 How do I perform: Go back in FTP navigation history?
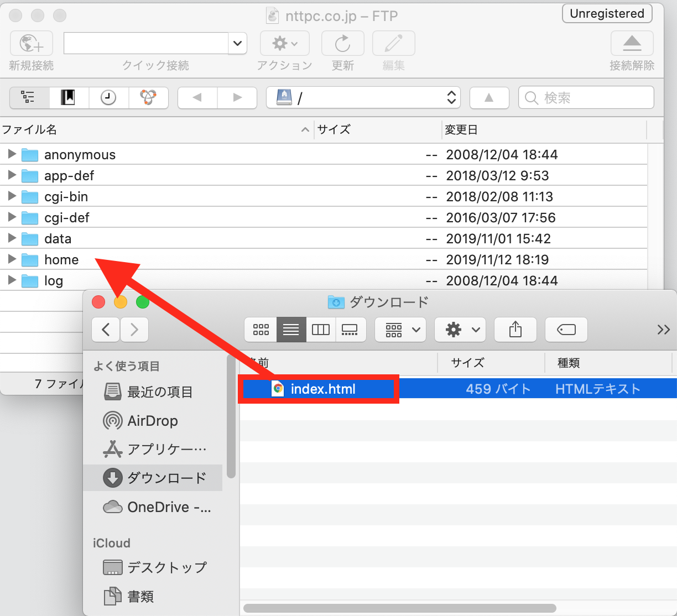197,98
